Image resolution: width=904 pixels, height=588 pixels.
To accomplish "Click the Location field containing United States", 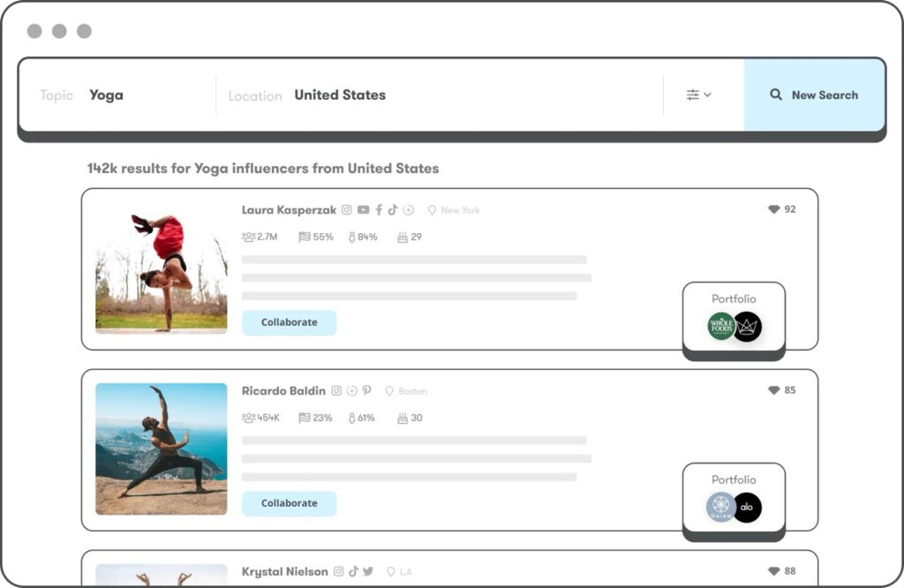I will pyautogui.click(x=440, y=94).
